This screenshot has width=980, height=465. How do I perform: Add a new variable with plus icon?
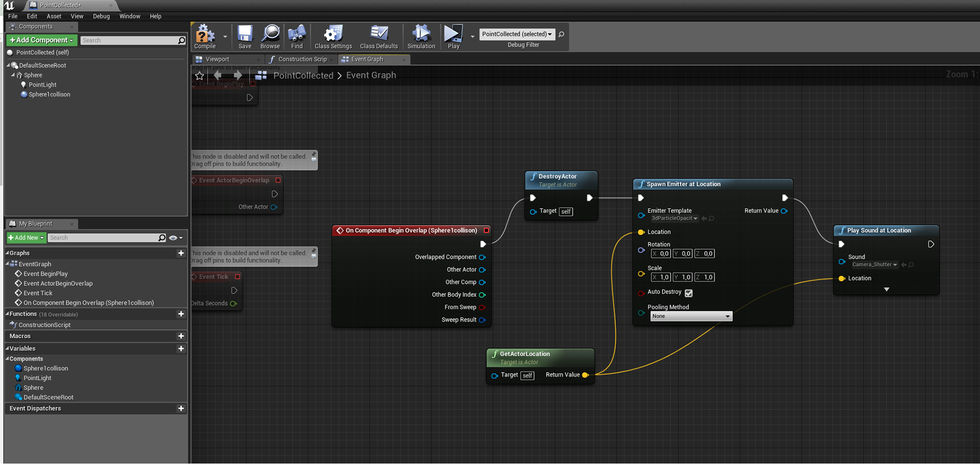point(181,349)
